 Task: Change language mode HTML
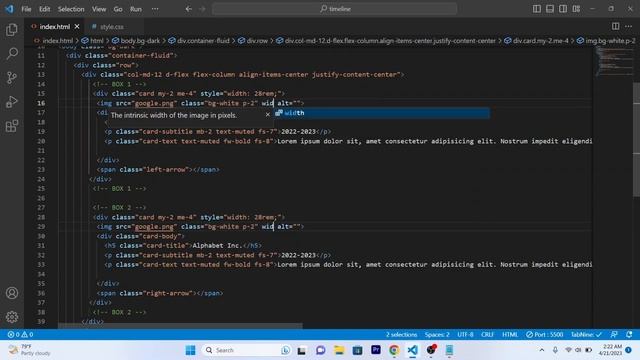coord(510,334)
